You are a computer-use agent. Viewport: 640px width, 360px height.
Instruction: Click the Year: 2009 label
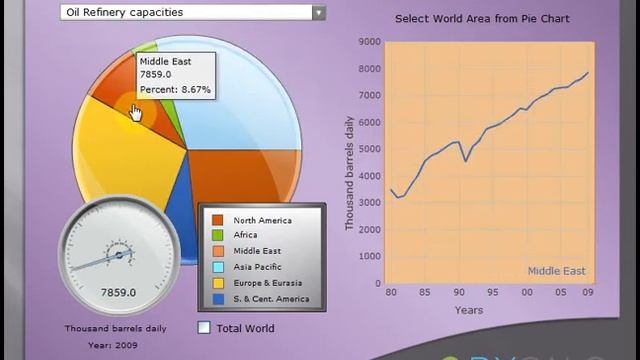click(113, 345)
